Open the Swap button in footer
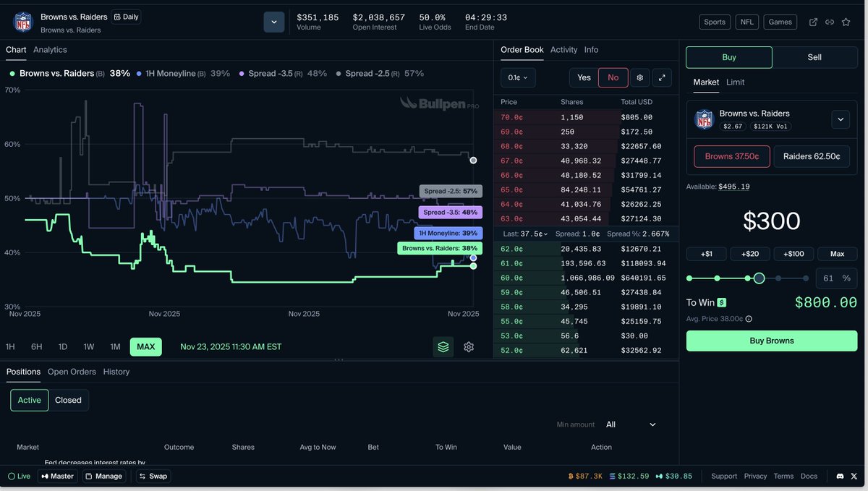868x491 pixels. click(x=153, y=476)
